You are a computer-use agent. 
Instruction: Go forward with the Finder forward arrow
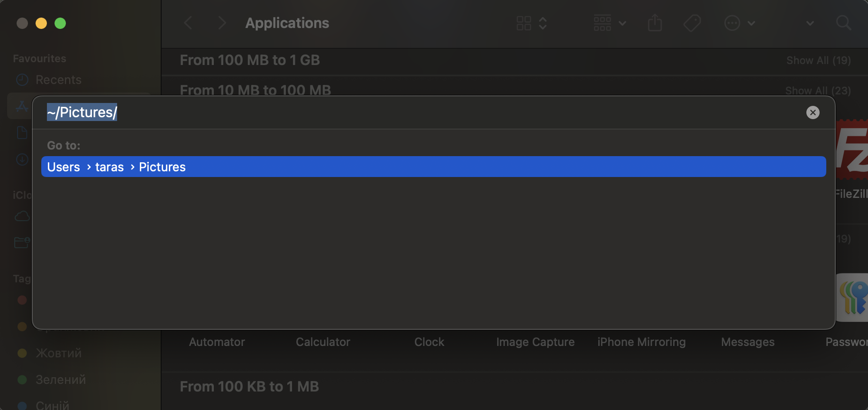[x=221, y=23]
